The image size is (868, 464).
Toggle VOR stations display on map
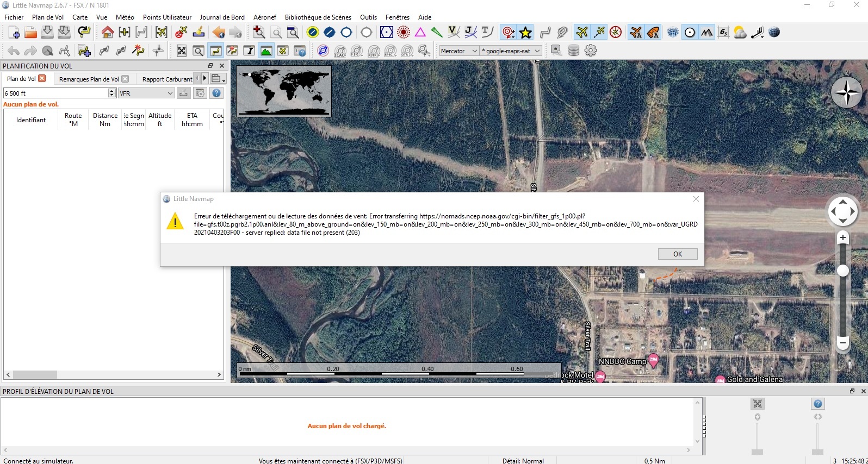click(x=387, y=33)
